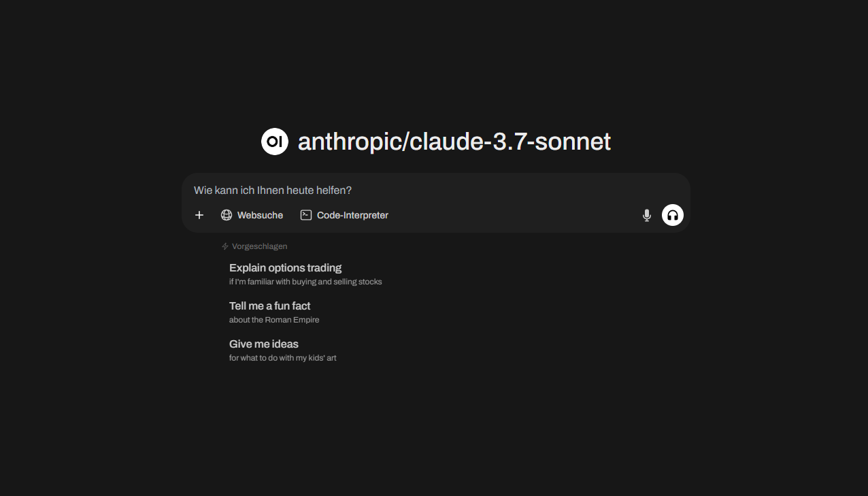Click the globe icon for Websuche
The height and width of the screenshot is (496, 868).
click(227, 215)
